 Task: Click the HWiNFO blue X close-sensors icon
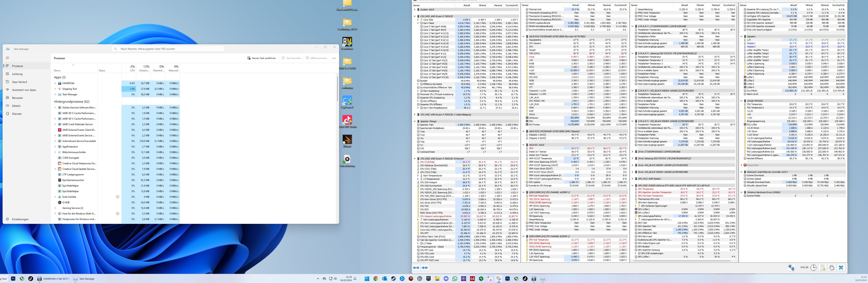841,267
